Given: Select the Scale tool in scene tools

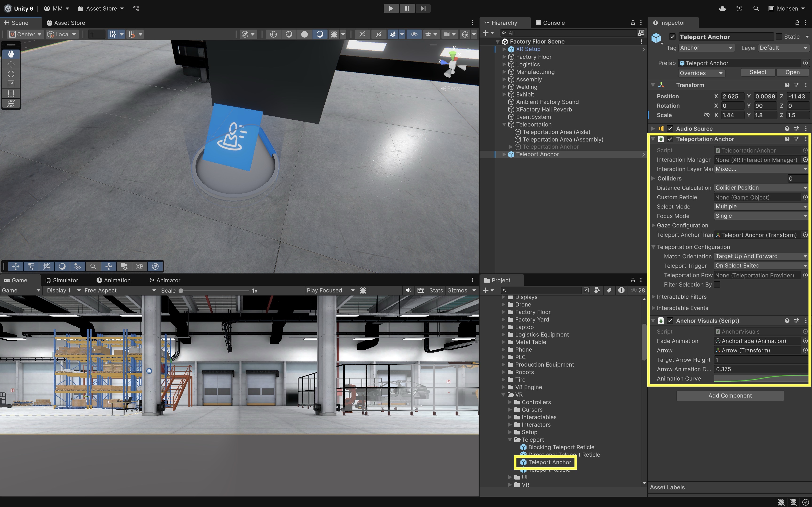Looking at the screenshot, I should coord(11,84).
